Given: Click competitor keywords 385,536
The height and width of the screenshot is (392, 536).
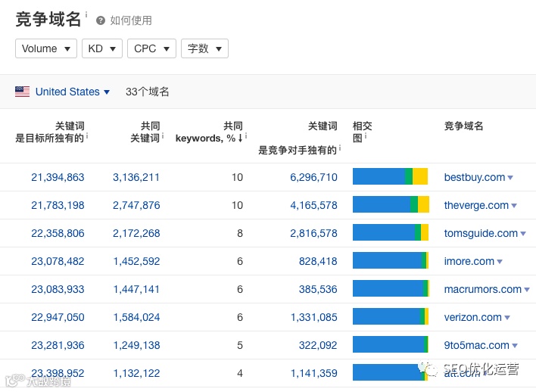Looking at the screenshot, I should [x=318, y=290].
